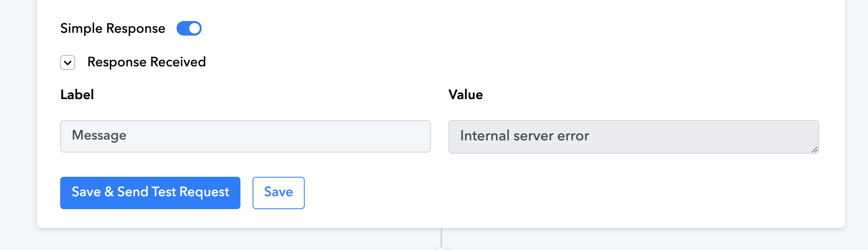Click the textarea resize grip icon
The height and width of the screenshot is (250, 868).
coord(814,149)
